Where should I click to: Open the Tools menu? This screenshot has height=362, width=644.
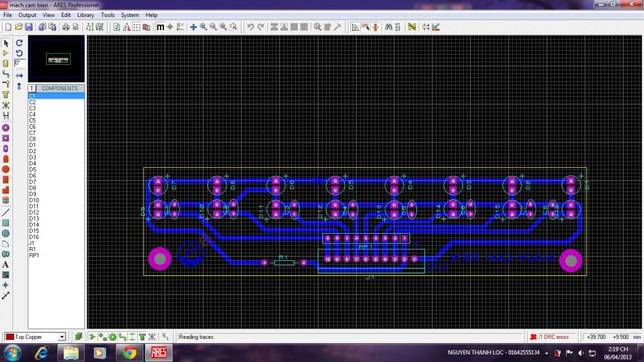pos(108,14)
